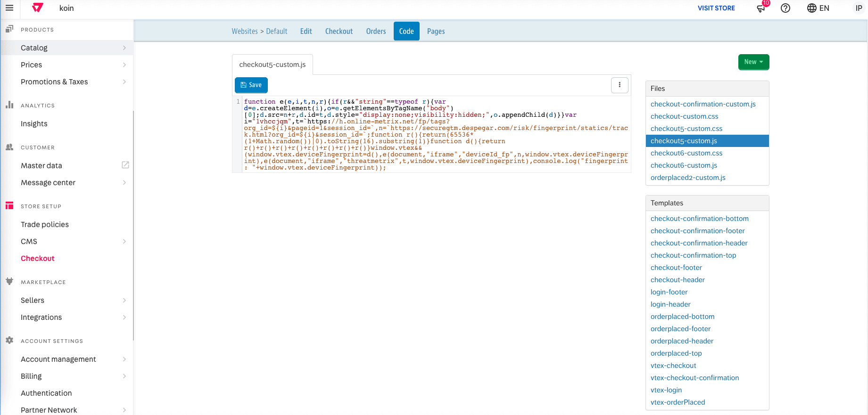868x415 pixels.
Task: Expand Promotions & Taxes chevron
Action: [124, 81]
